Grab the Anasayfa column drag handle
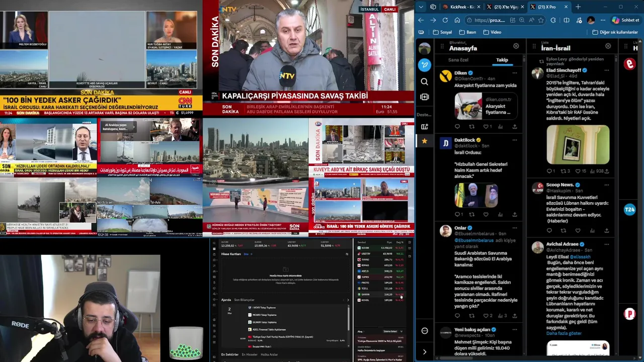The image size is (644, 362). pyautogui.click(x=442, y=46)
